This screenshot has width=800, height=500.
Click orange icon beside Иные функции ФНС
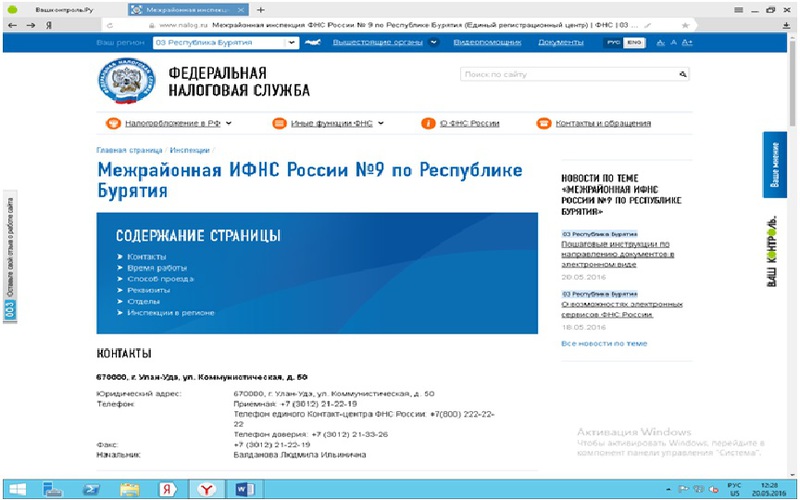pyautogui.click(x=279, y=123)
